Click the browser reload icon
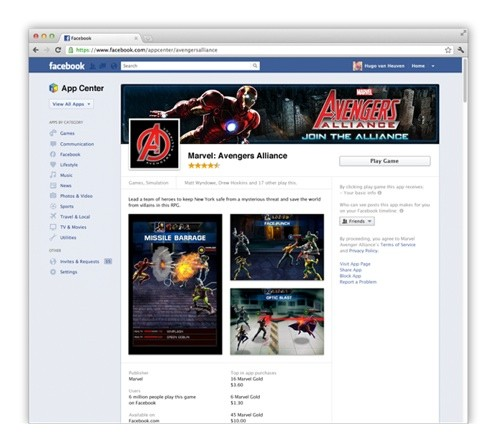The width and height of the screenshot is (500, 448). (58, 50)
